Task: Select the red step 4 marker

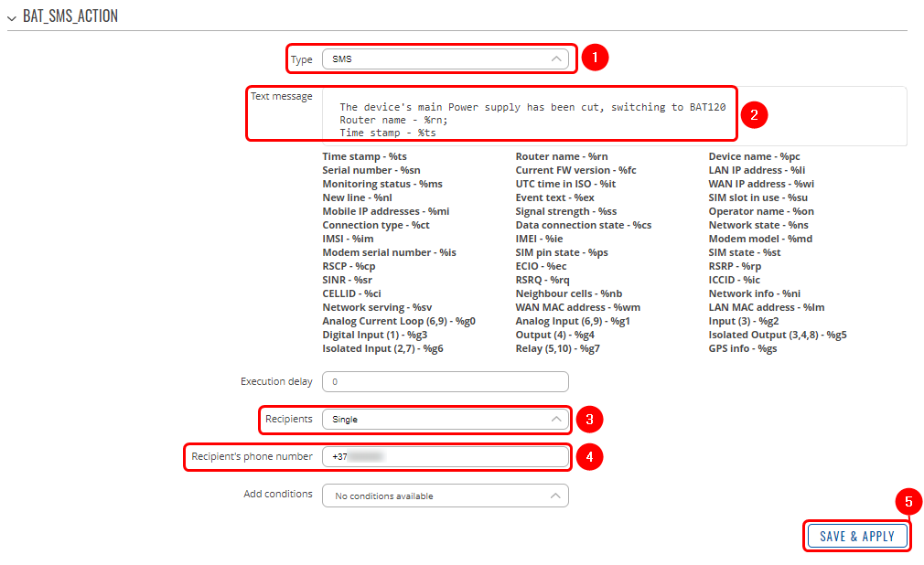Action: (x=589, y=456)
